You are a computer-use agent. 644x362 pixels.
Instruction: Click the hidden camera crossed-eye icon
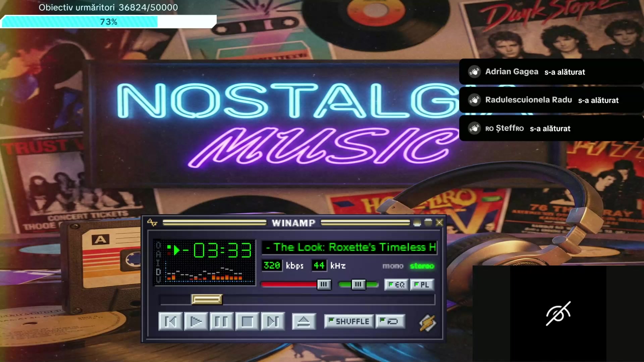558,313
